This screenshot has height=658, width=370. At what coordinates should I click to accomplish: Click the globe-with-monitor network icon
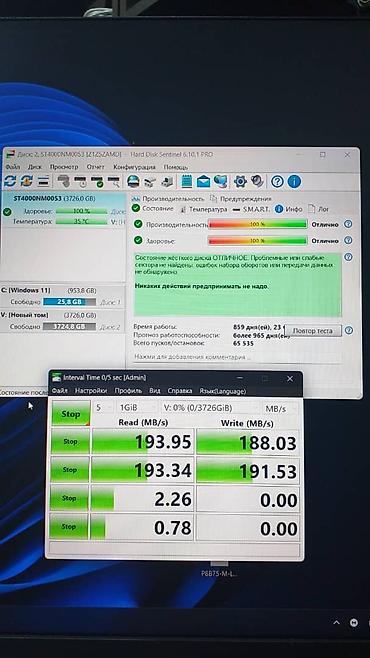220,181
